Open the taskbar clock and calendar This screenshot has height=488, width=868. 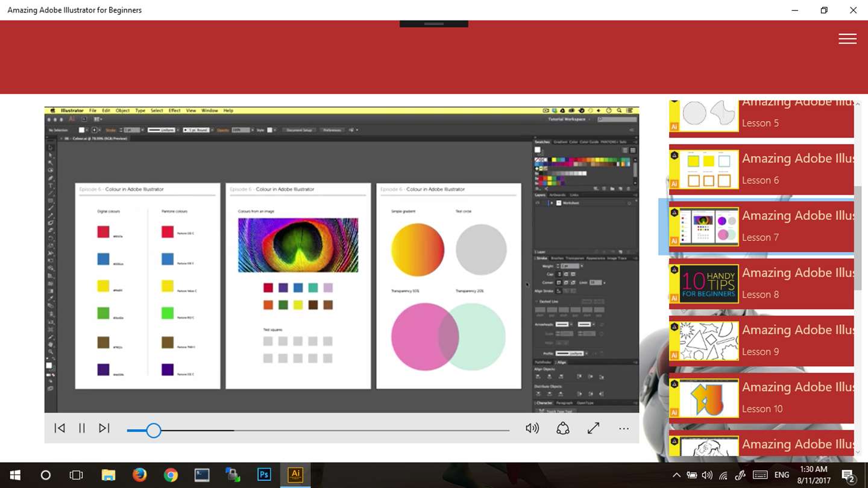813,475
